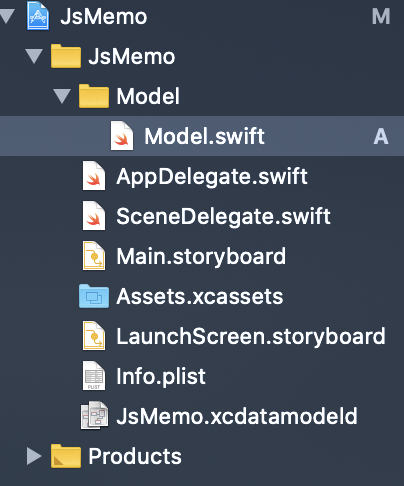This screenshot has height=486, width=404.
Task: Click the Swift icon beside AppDelegate.swift
Action: tap(94, 176)
